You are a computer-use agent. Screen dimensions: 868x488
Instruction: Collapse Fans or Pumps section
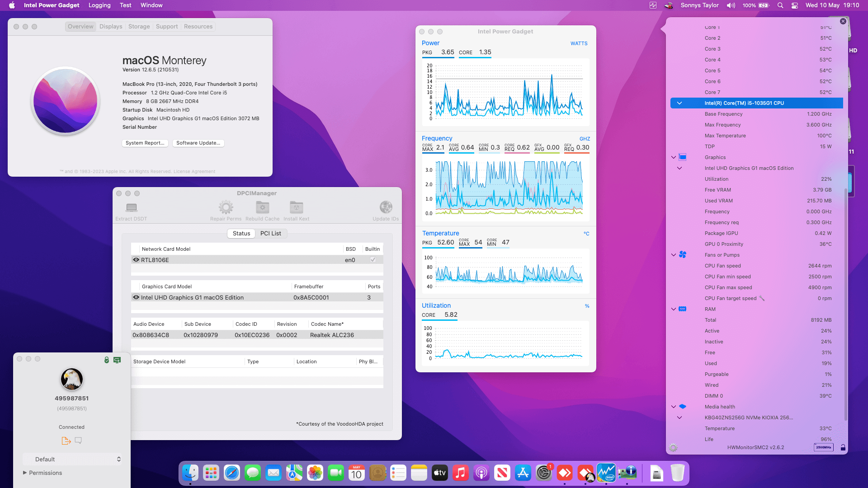point(674,255)
